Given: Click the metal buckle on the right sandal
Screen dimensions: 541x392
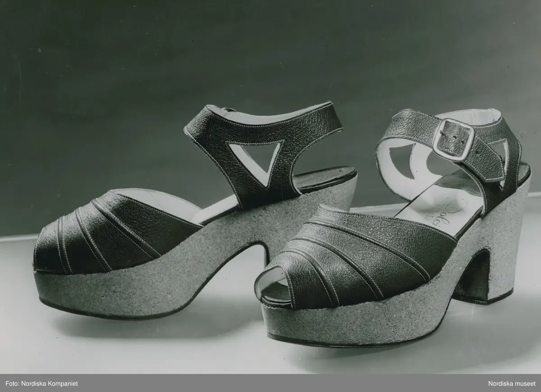Looking at the screenshot, I should [x=453, y=139].
